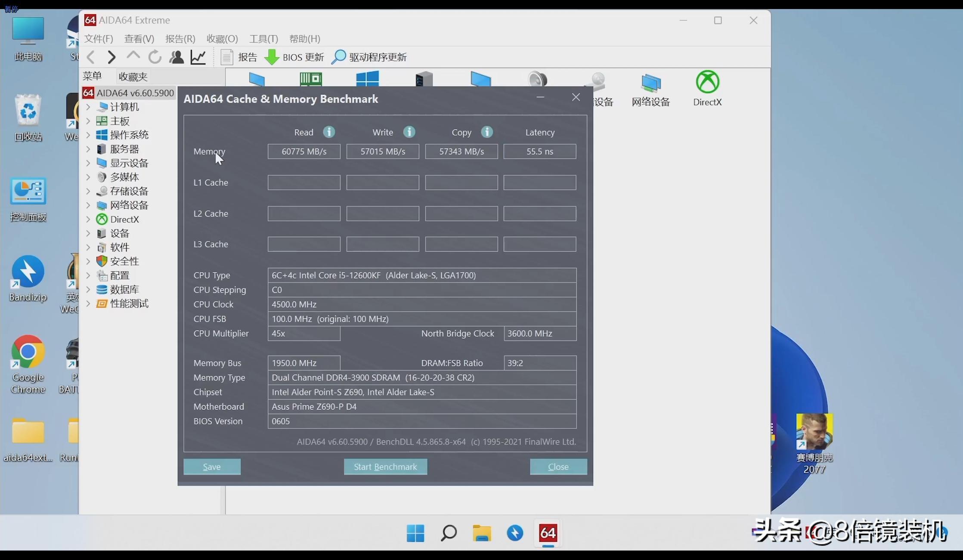Screen dimensions: 963x560
Task: Expand the 性能测试 tree node
Action: click(88, 303)
